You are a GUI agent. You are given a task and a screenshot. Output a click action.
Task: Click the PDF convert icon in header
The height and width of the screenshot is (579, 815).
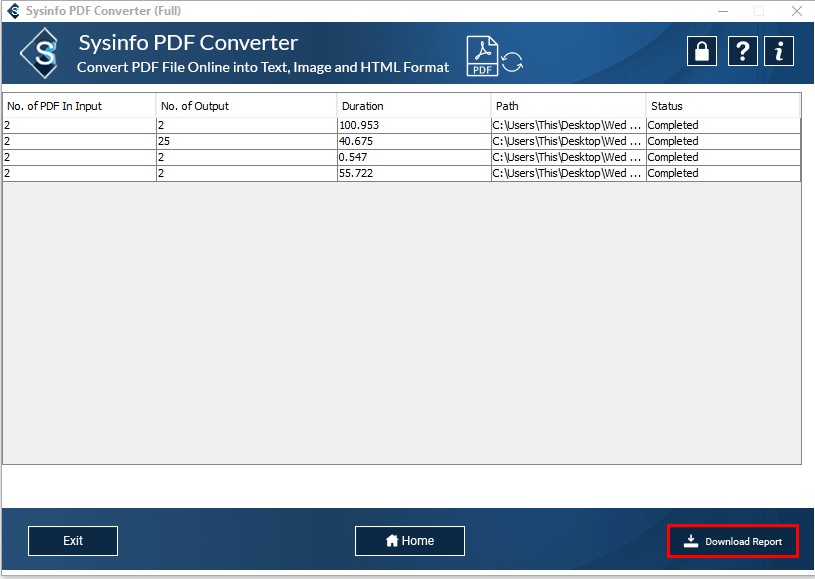click(x=494, y=56)
